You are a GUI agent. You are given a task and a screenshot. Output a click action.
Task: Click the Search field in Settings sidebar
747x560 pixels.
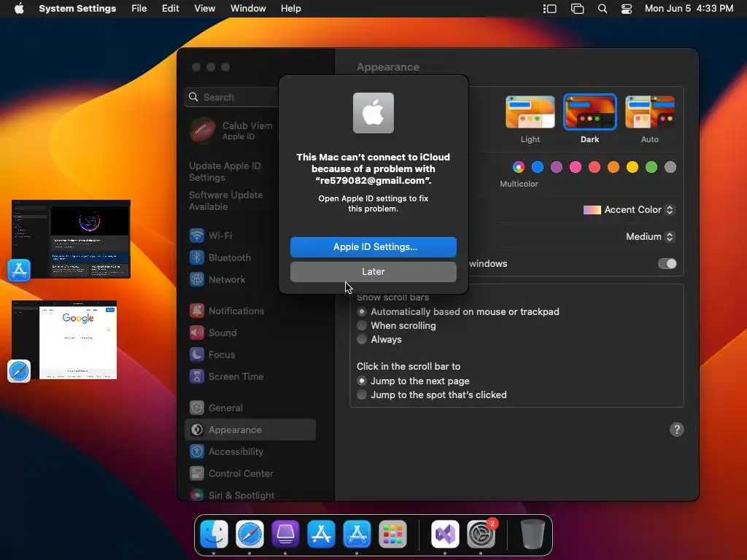pyautogui.click(x=233, y=97)
